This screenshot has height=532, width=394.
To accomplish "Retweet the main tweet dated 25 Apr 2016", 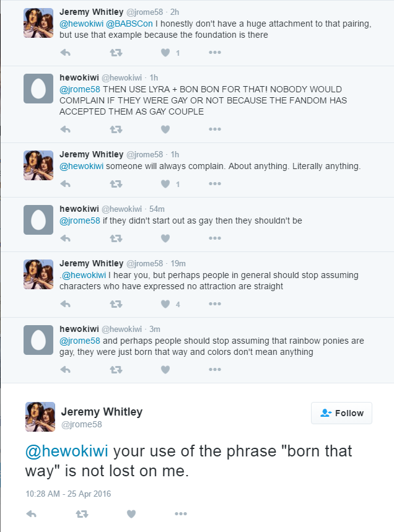I will coord(82,514).
